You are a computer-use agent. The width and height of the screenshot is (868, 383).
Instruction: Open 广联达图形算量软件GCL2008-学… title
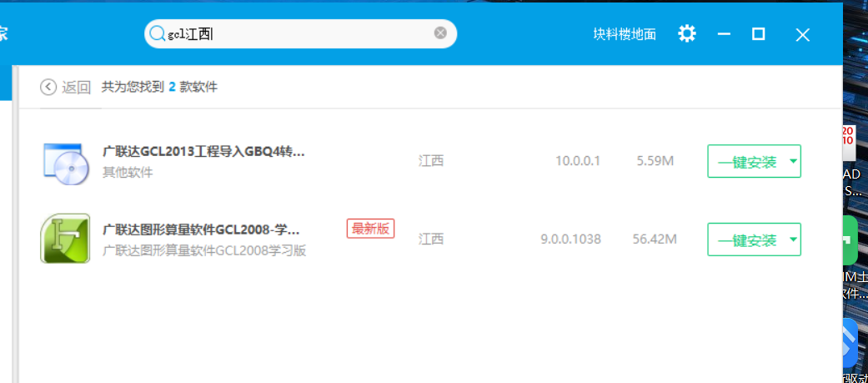tap(202, 229)
